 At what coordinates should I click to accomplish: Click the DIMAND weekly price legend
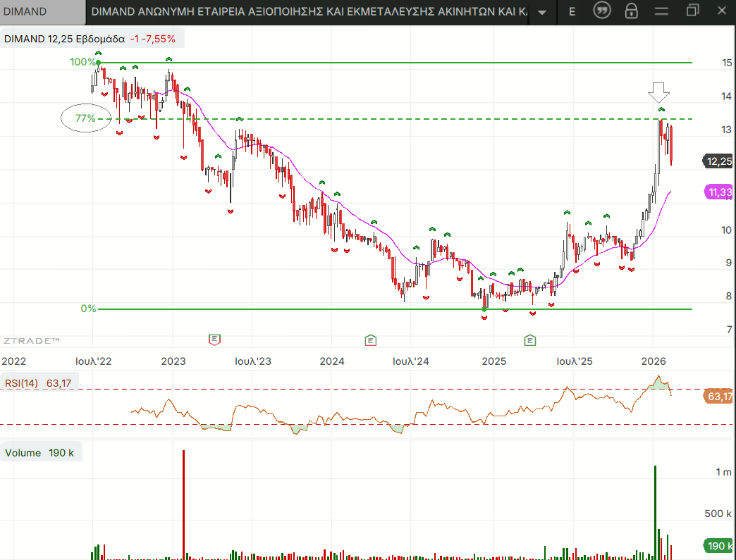tap(90, 39)
